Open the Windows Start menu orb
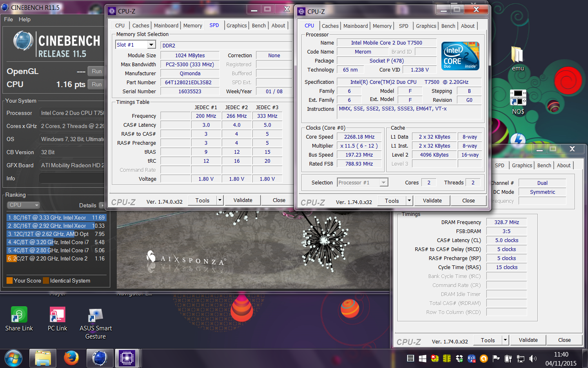588x368 pixels. 13,359
